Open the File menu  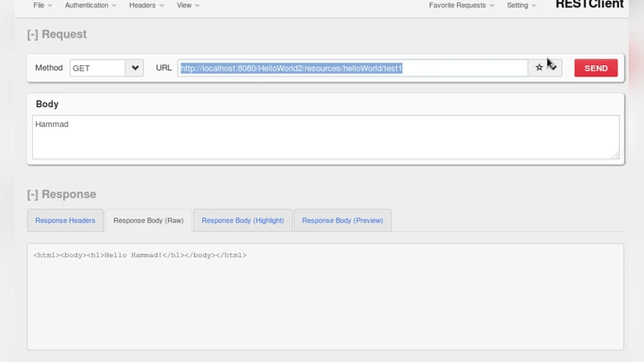pyautogui.click(x=42, y=5)
